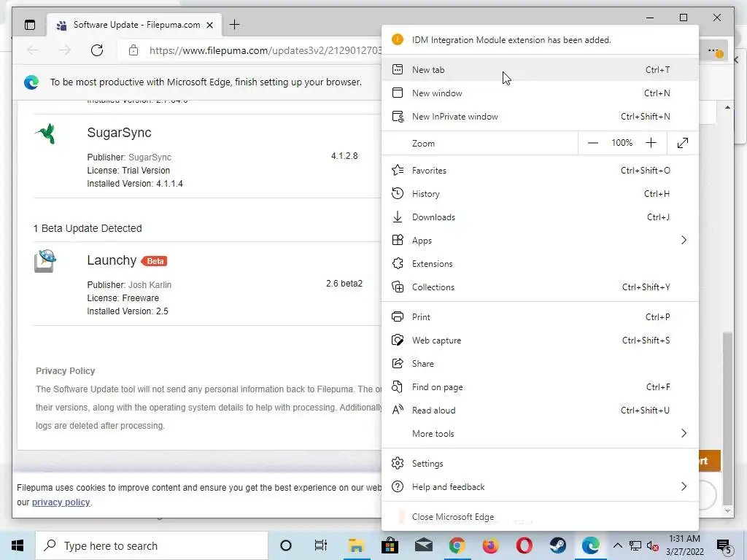Choose New InPrivate window

coord(541,116)
